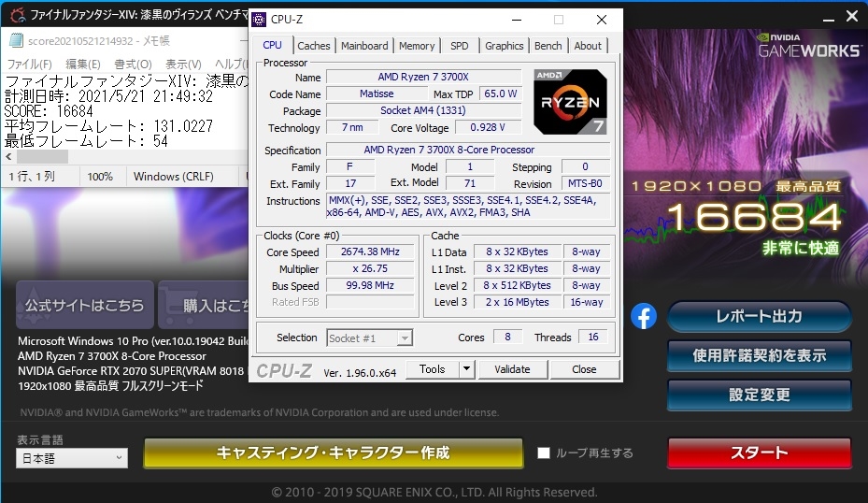Click the Windows (CRLF) status bar entry

[x=173, y=177]
